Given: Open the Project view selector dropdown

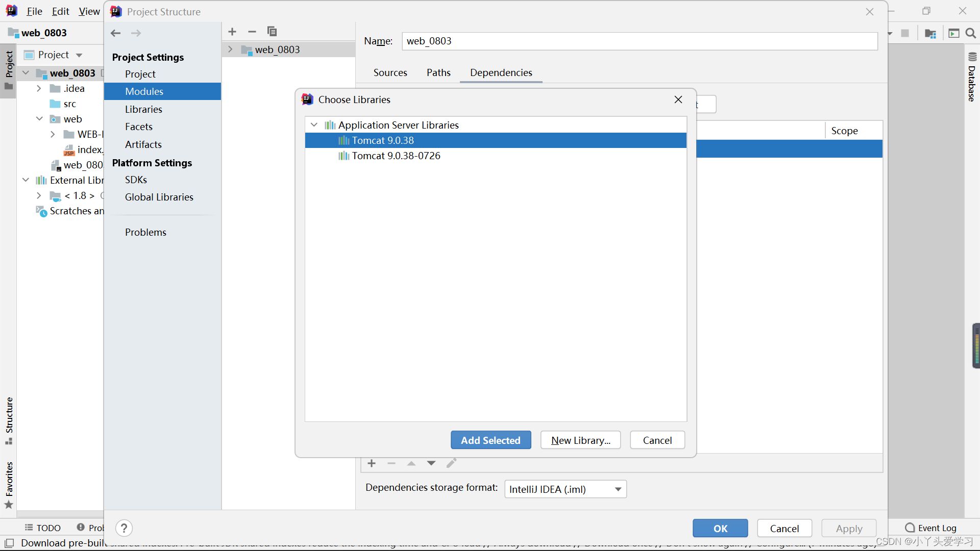Looking at the screenshot, I should [60, 55].
